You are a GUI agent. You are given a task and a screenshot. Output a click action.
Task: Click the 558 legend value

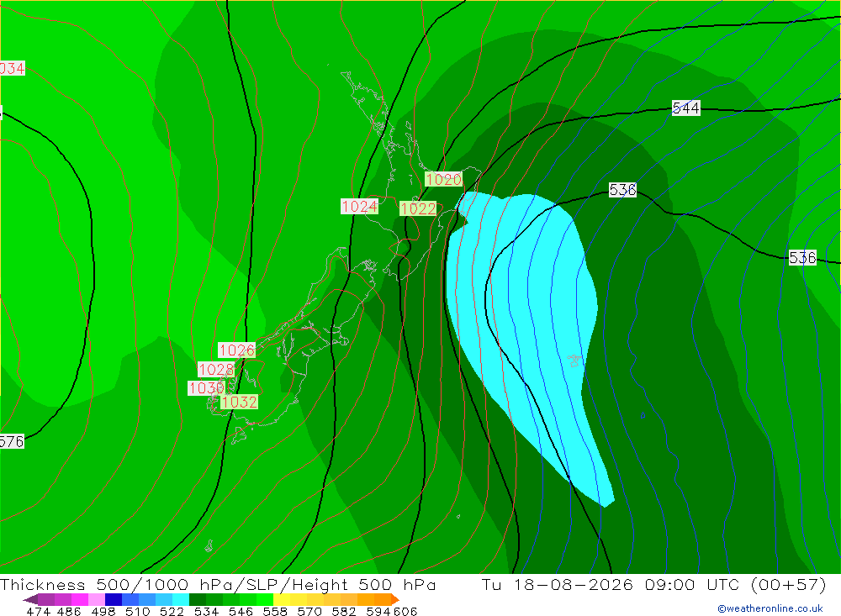coord(275,611)
